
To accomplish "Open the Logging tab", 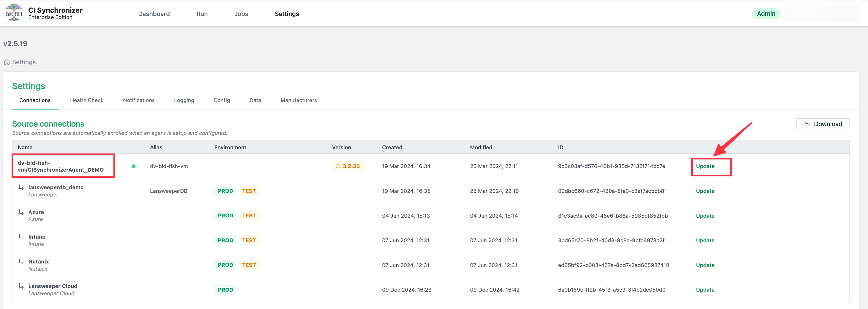I will click(x=184, y=100).
